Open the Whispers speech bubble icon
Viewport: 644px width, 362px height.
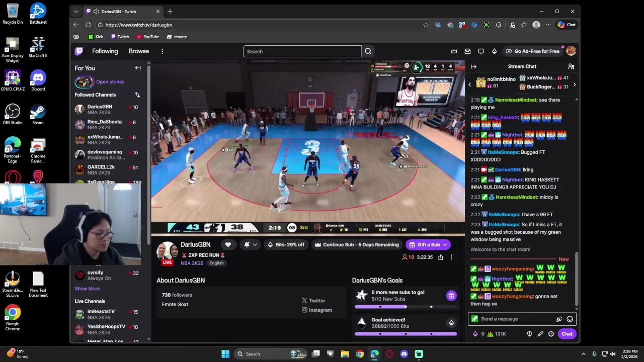click(x=481, y=51)
